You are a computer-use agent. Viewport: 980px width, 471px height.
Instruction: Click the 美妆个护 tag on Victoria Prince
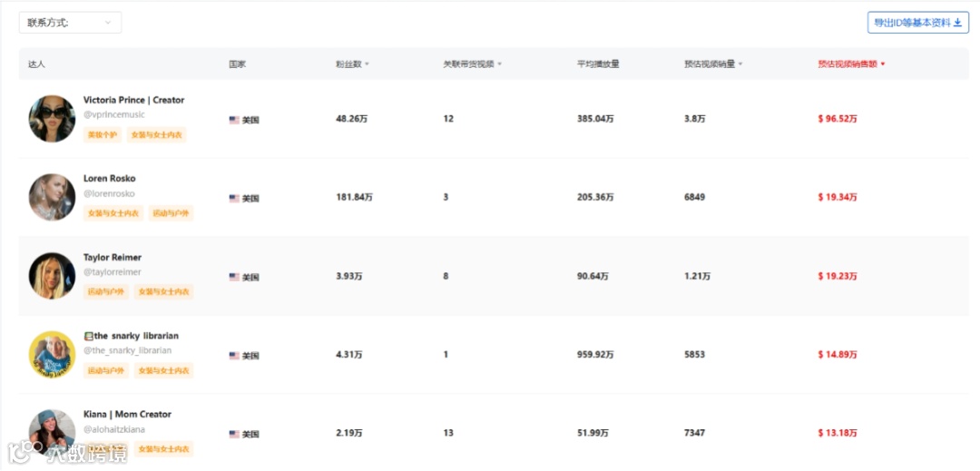[x=102, y=135]
